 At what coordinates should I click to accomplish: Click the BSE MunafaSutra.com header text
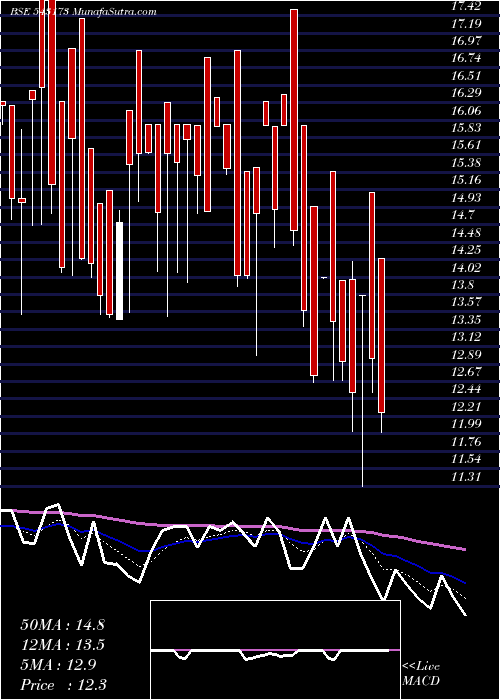pos(84,12)
